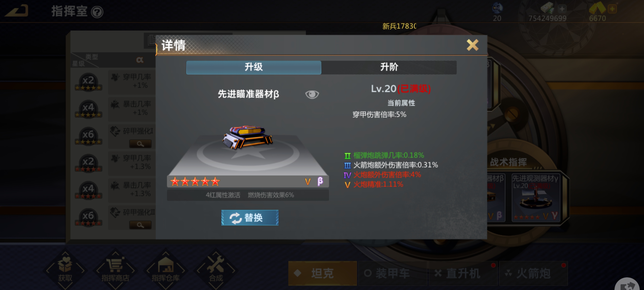The height and width of the screenshot is (290, 644).
Task: Click the magnifier under 碎甲强化II
Action: [x=140, y=225]
